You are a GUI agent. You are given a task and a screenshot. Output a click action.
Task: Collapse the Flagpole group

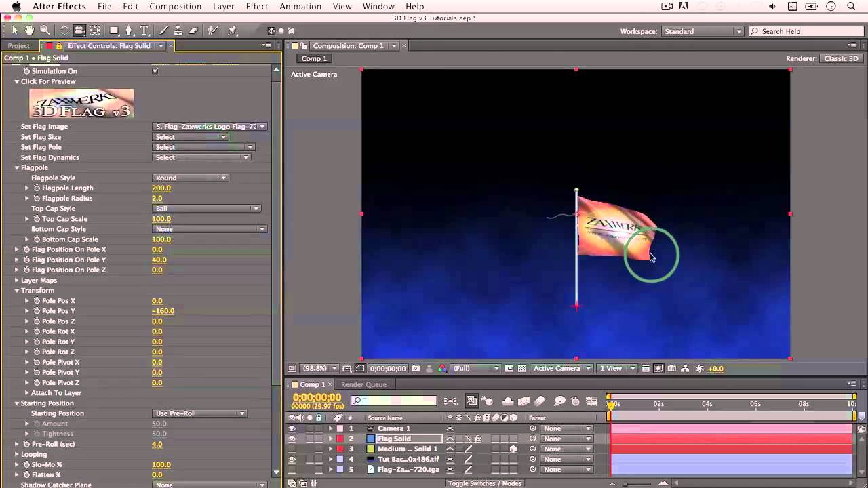pos(17,167)
